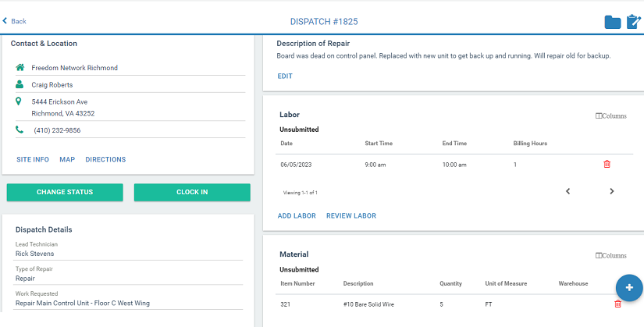644x327 pixels.
Task: Click the clipboard edit icon in header
Action: (633, 22)
